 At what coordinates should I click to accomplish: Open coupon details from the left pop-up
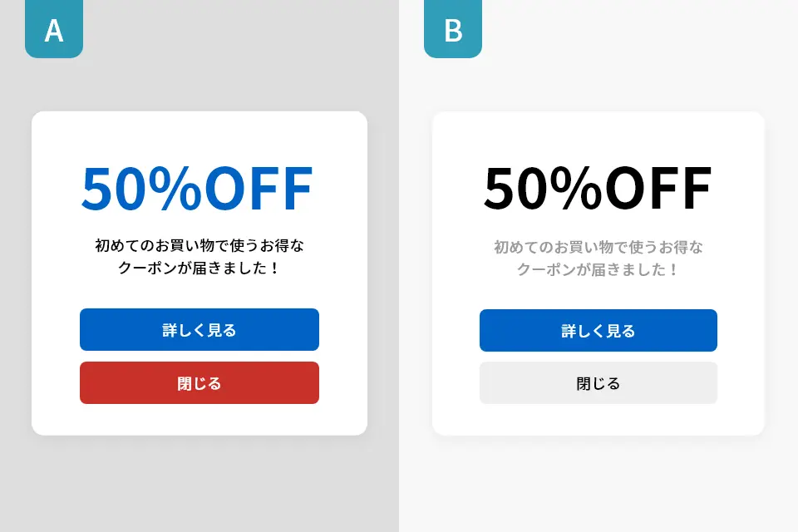pos(199,329)
